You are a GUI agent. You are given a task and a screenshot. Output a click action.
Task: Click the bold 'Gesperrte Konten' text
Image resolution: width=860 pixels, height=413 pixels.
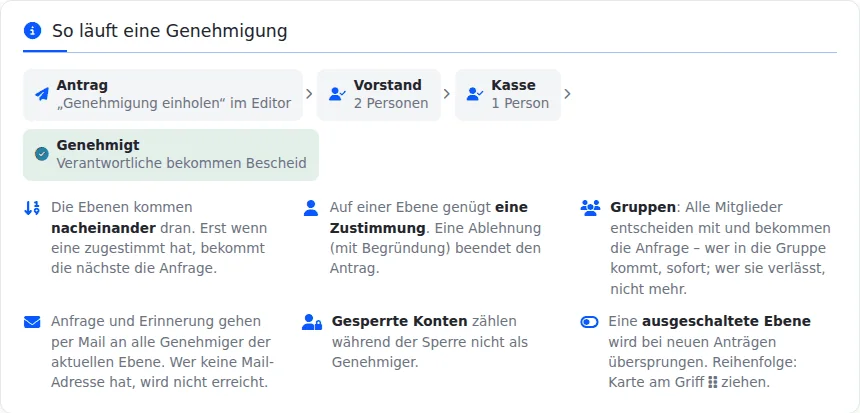point(400,321)
